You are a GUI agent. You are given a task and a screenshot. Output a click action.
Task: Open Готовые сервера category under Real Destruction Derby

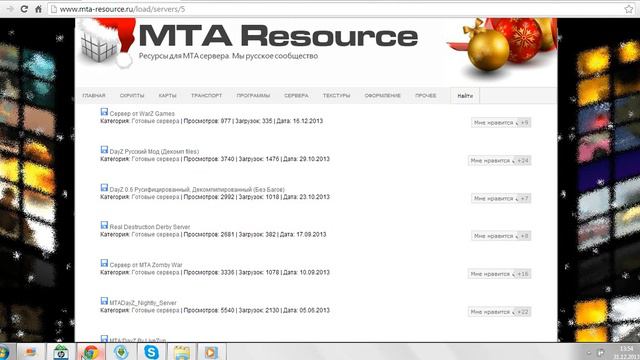(x=156, y=235)
